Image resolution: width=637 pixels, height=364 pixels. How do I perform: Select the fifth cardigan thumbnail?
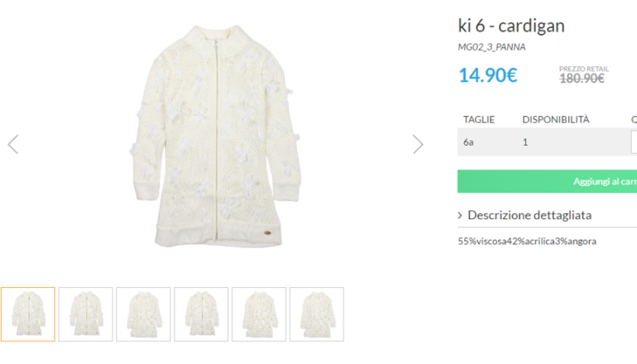coord(259,314)
